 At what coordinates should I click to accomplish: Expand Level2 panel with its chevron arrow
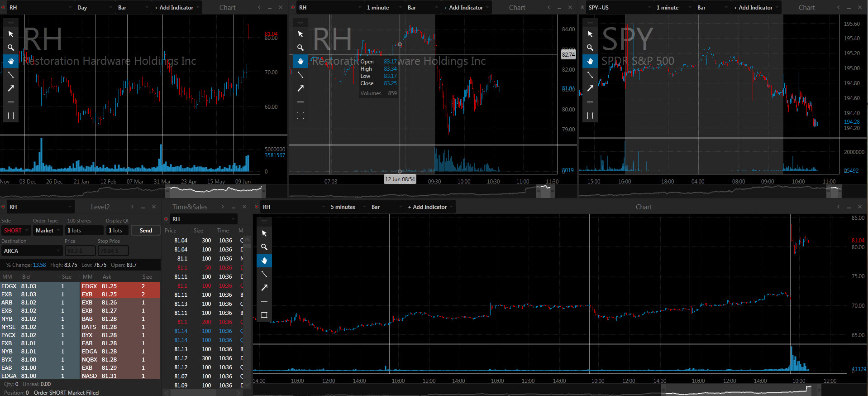click(x=132, y=207)
